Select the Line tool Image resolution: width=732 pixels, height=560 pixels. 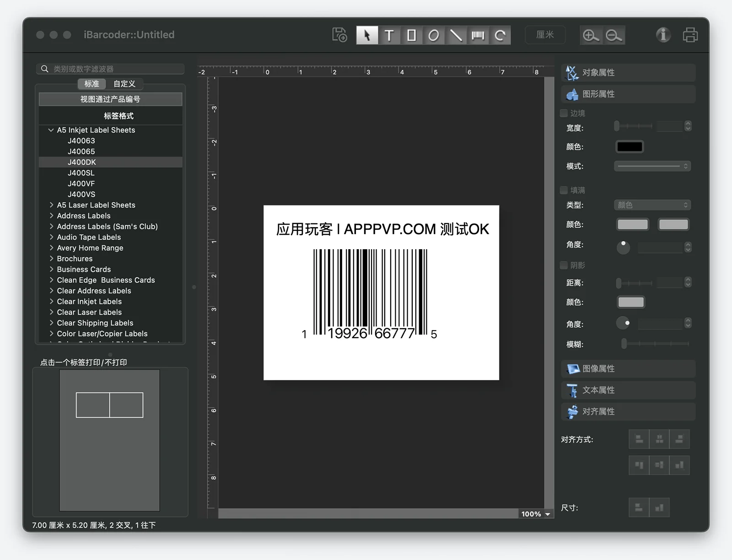[x=456, y=35]
